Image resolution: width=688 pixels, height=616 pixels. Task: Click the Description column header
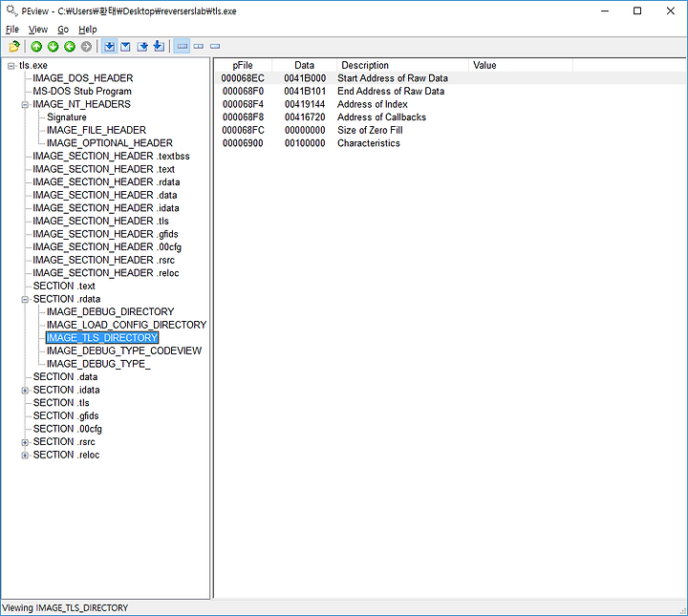[x=402, y=65]
